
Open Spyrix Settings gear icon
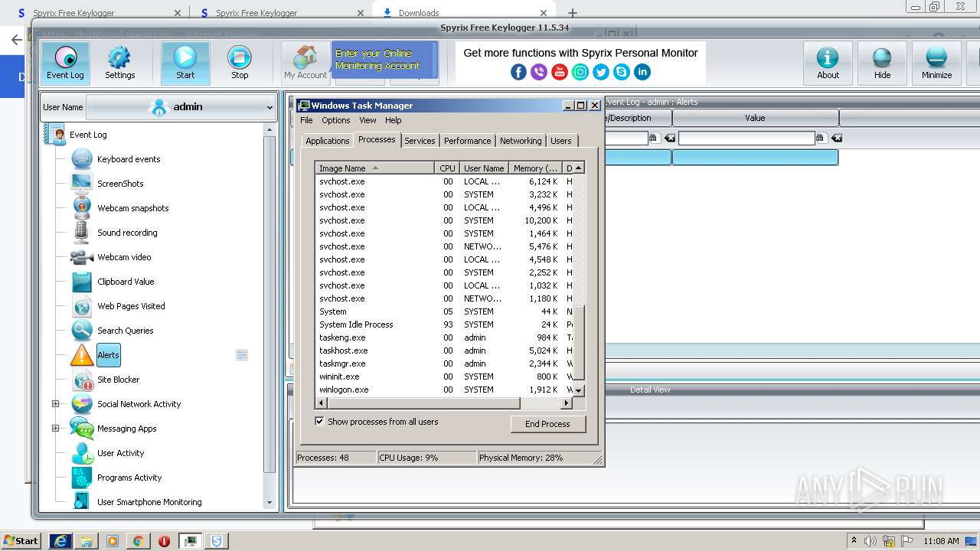click(x=119, y=63)
